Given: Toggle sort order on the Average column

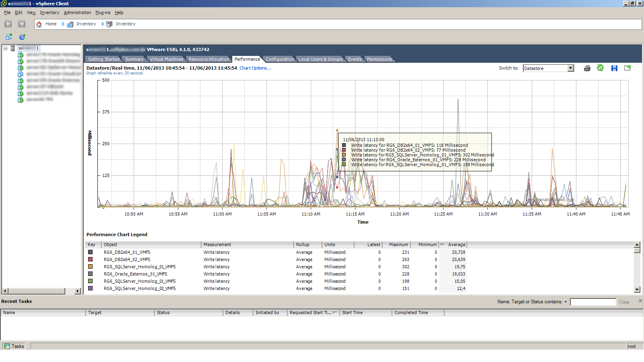Looking at the screenshot, I should [x=453, y=245].
